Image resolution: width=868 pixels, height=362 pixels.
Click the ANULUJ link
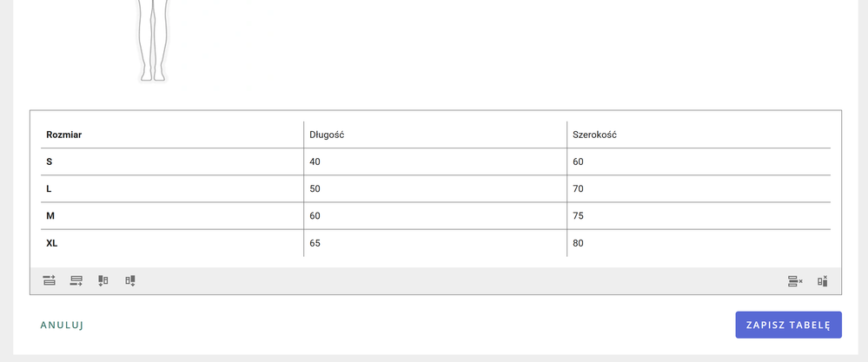(x=62, y=326)
